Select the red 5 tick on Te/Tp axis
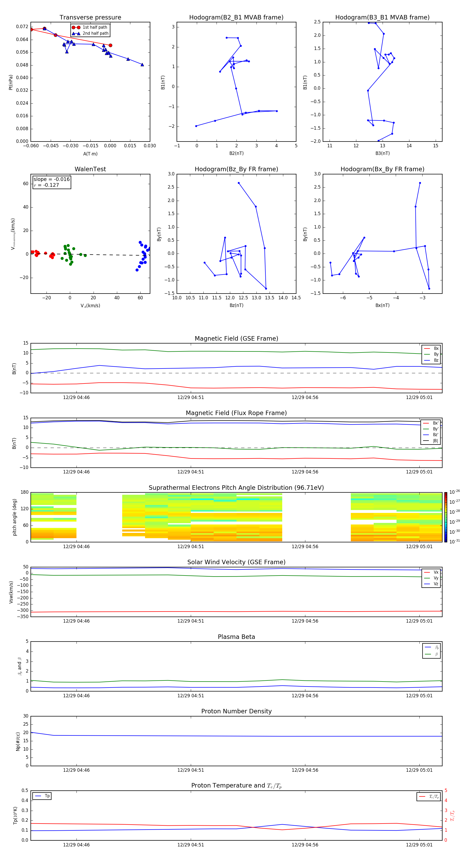The height and width of the screenshot is (868, 473). click(446, 790)
